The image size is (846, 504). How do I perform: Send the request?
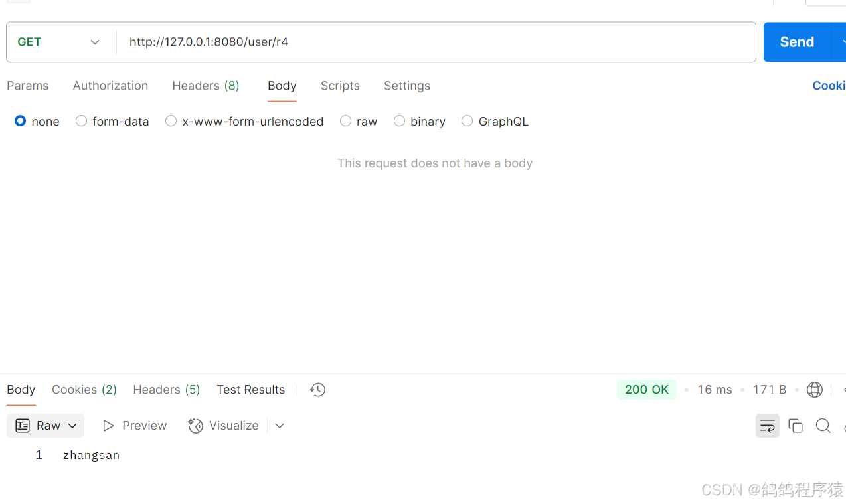797,42
